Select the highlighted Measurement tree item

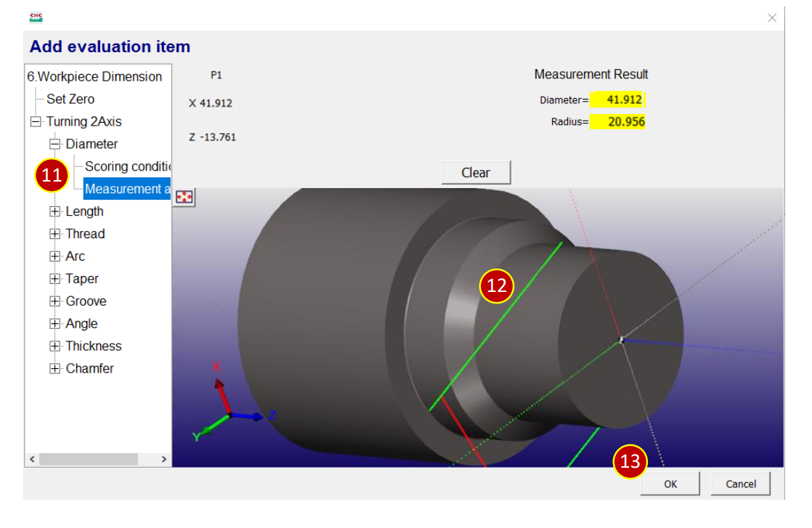(x=127, y=189)
